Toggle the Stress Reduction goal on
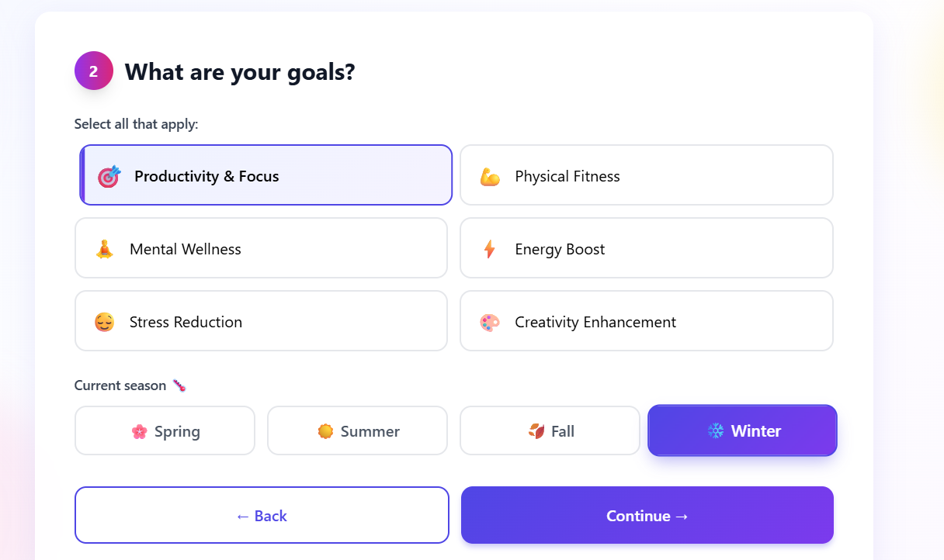The width and height of the screenshot is (944, 560). (x=261, y=321)
